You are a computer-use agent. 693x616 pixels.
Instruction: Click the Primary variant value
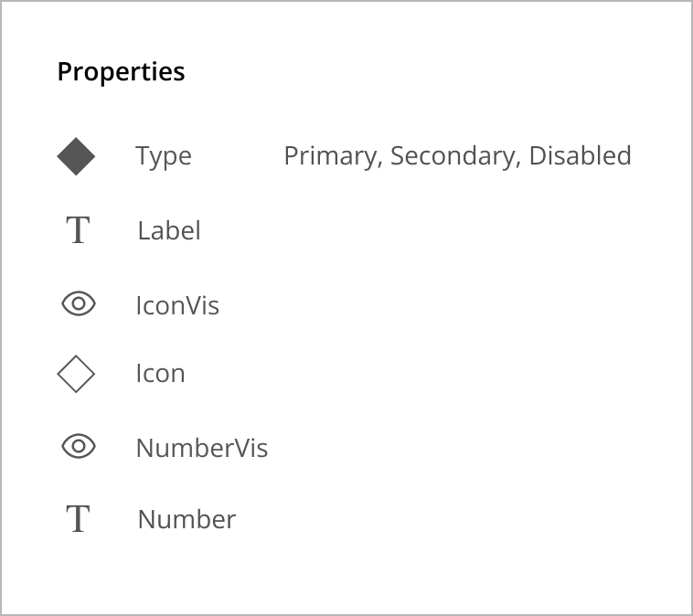[331, 156]
